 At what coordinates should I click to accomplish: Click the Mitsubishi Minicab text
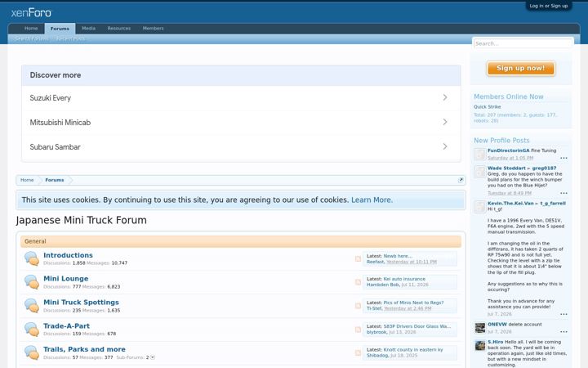coord(60,123)
